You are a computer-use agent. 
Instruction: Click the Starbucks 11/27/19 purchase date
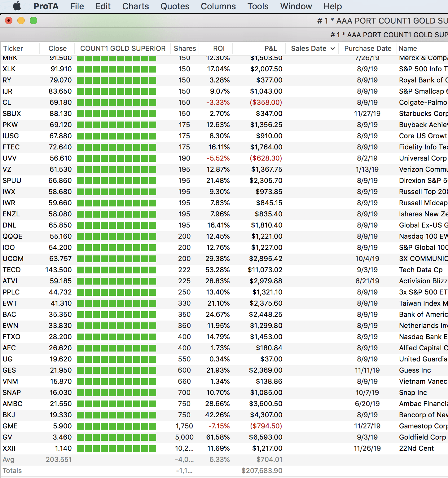coord(367,113)
